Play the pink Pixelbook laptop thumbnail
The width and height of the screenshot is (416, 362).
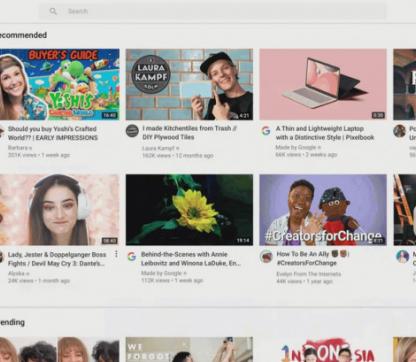coord(323,84)
